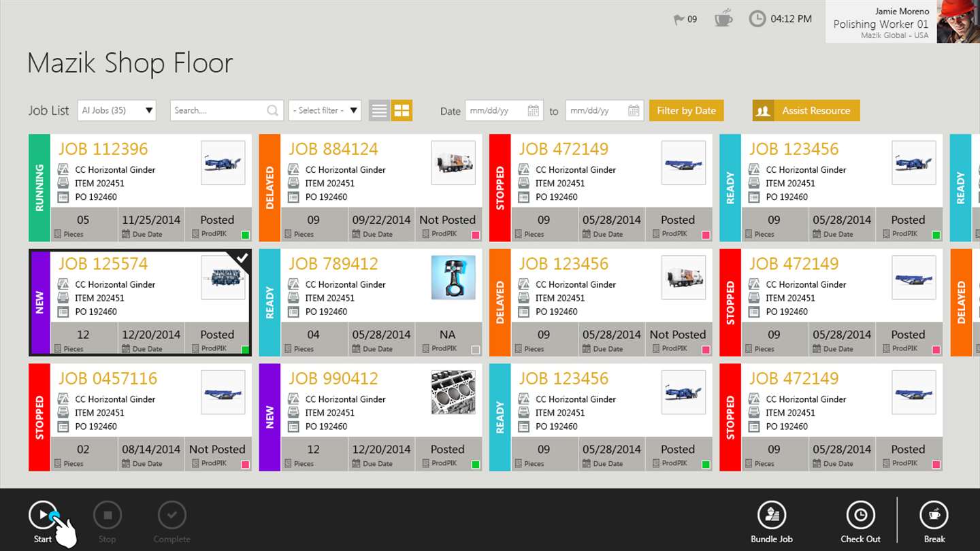This screenshot has height=551, width=980.
Task: Select the JOB 789412 title
Action: 333,264
